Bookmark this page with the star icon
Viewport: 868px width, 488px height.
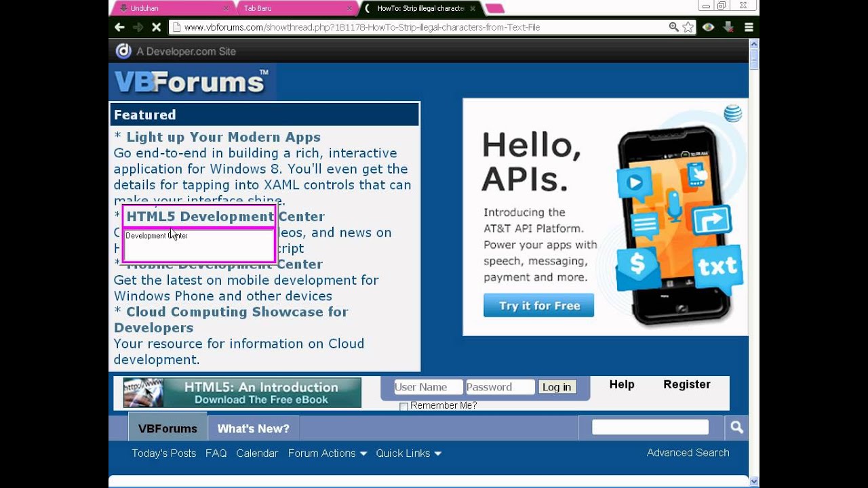click(x=688, y=27)
